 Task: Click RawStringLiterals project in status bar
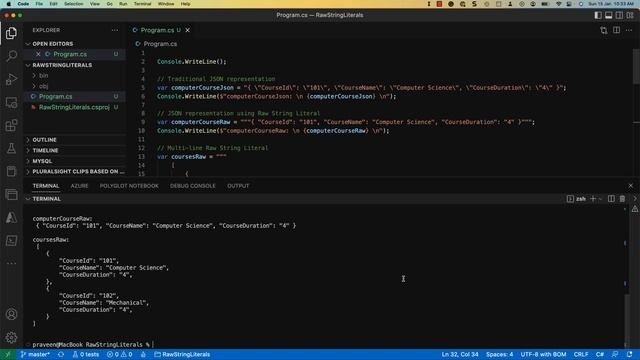pos(182,354)
